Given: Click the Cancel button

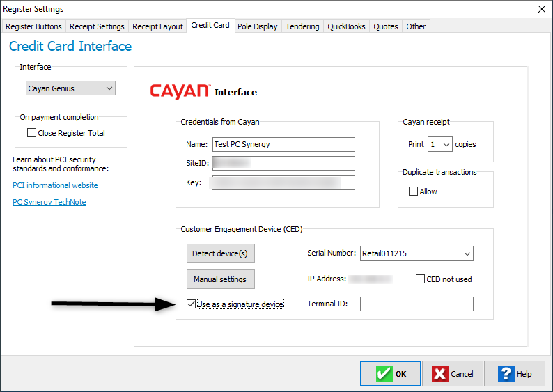Looking at the screenshot, I should click(453, 374).
